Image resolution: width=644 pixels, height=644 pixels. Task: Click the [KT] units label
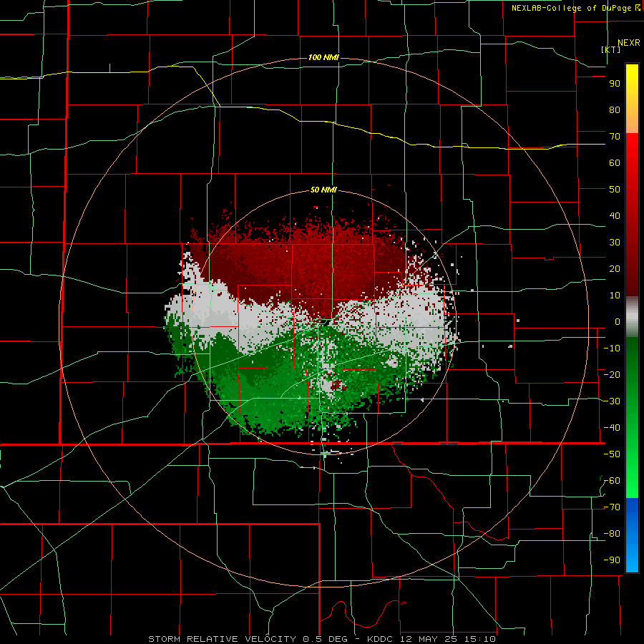(611, 49)
